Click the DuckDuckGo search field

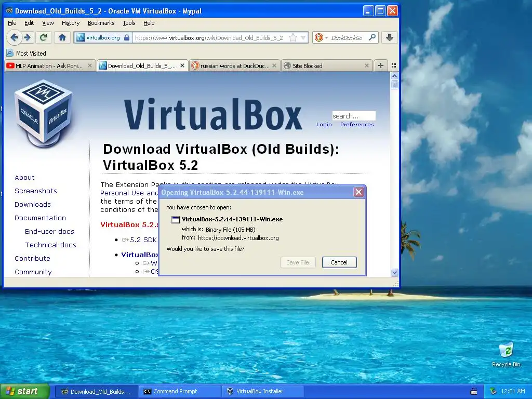click(x=347, y=37)
